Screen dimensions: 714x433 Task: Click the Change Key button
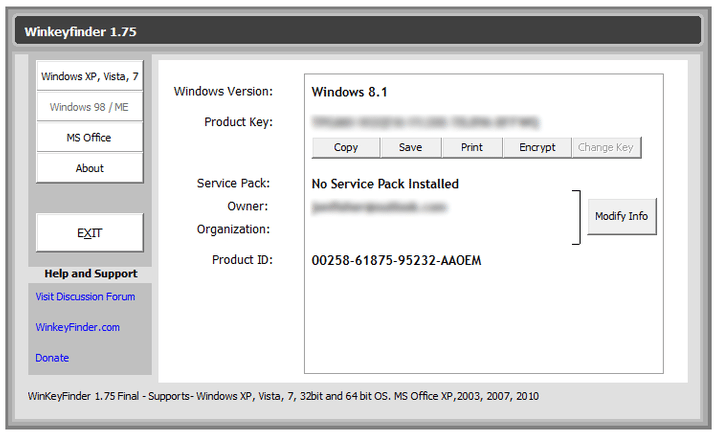tap(606, 148)
